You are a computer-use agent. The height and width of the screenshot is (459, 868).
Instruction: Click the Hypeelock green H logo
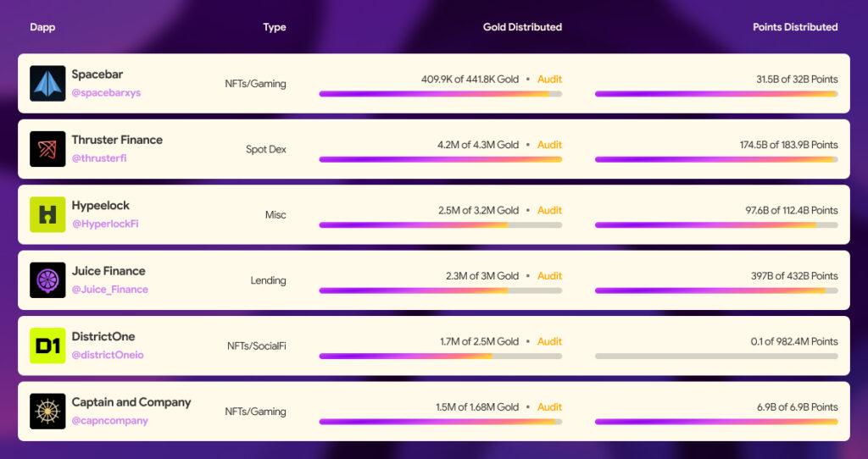click(x=47, y=214)
